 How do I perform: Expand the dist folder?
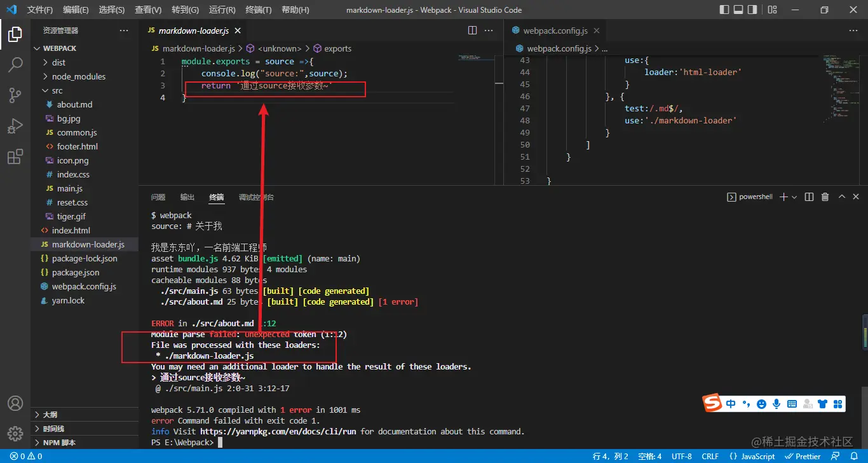pos(85,62)
